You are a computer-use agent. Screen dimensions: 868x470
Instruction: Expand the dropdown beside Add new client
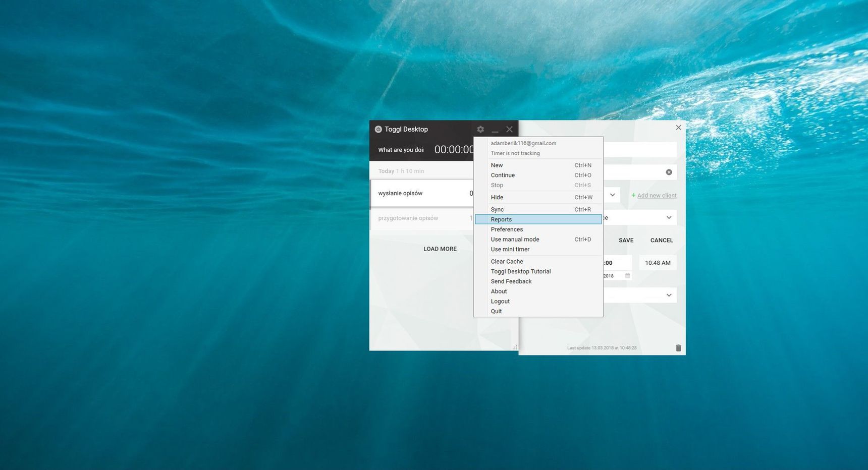coord(612,195)
